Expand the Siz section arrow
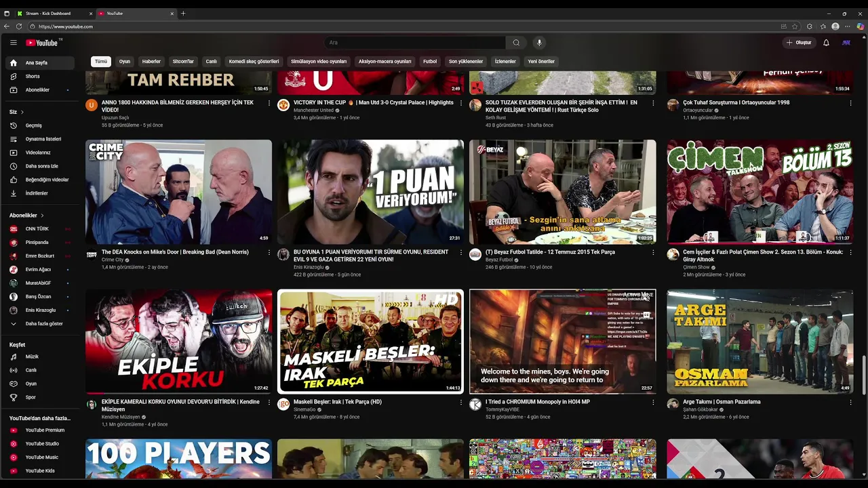 22,112
